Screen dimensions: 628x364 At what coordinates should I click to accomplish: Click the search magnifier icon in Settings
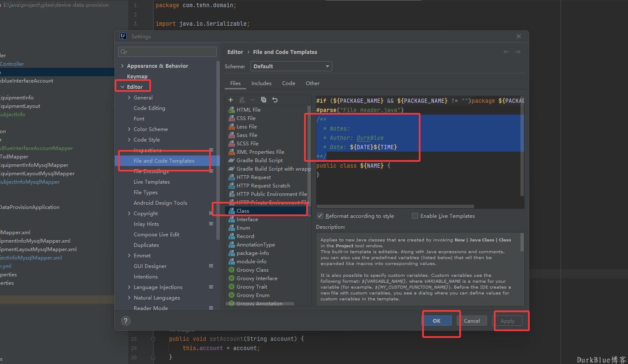[124, 52]
